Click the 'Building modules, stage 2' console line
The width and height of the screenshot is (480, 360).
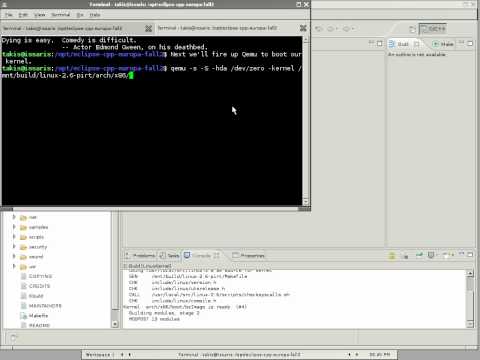164,313
